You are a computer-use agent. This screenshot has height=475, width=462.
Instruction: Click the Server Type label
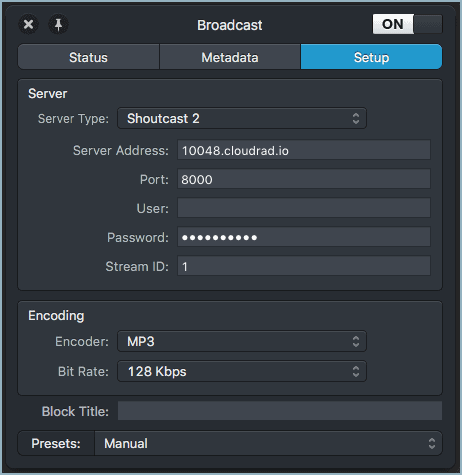point(73,119)
